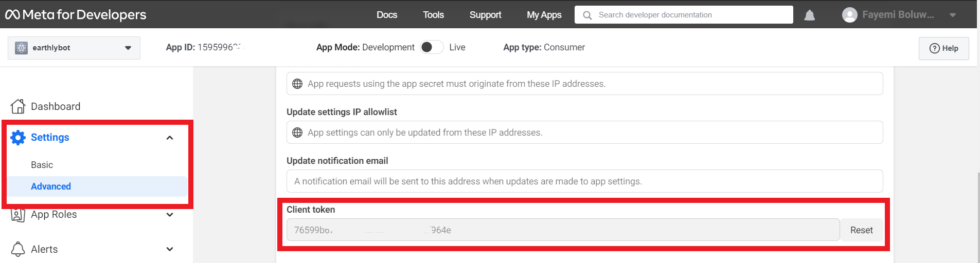Viewport: 980px width, 263px height.
Task: Open the Docs menu
Action: click(x=386, y=15)
